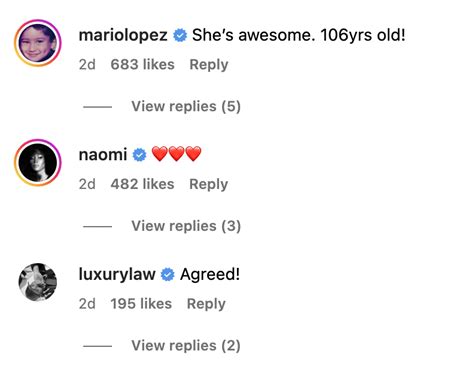Click the red hearts in naomi's comment

tap(176, 154)
